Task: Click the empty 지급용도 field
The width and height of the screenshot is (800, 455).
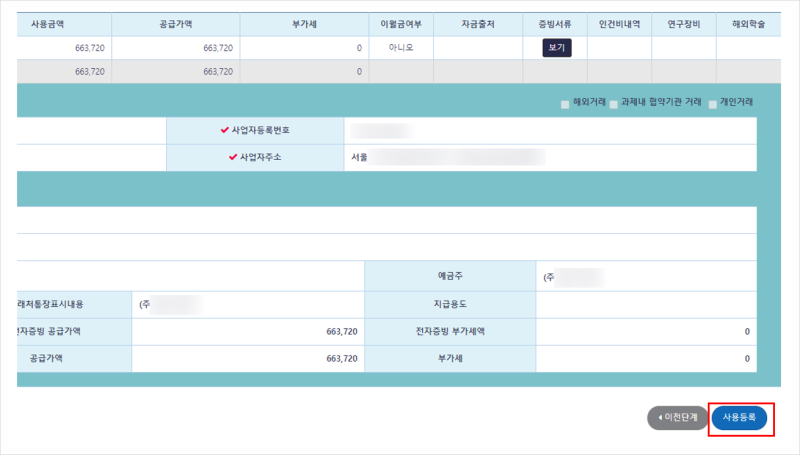Action: (646, 305)
